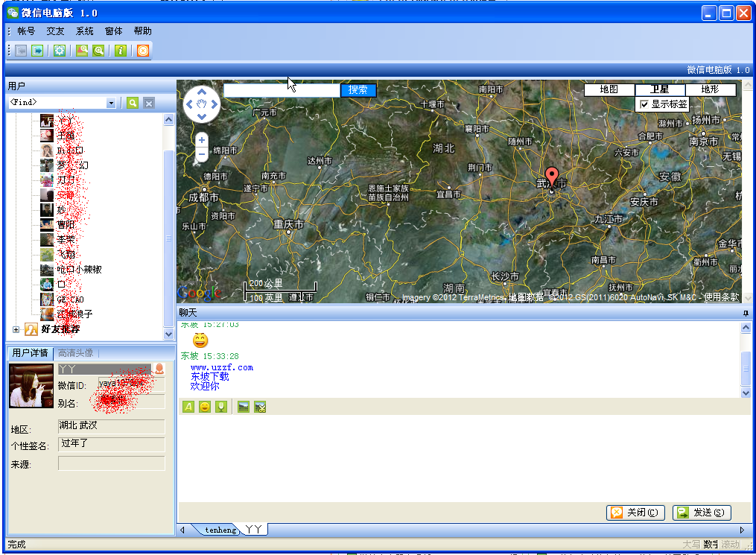Click the font 'A' icon in chat toolbar
The height and width of the screenshot is (555, 756).
coord(188,407)
